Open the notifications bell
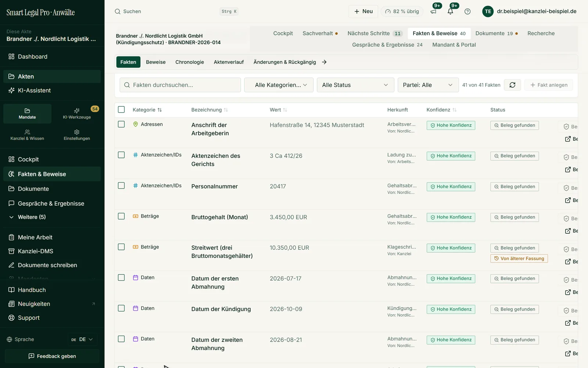 pyautogui.click(x=450, y=11)
